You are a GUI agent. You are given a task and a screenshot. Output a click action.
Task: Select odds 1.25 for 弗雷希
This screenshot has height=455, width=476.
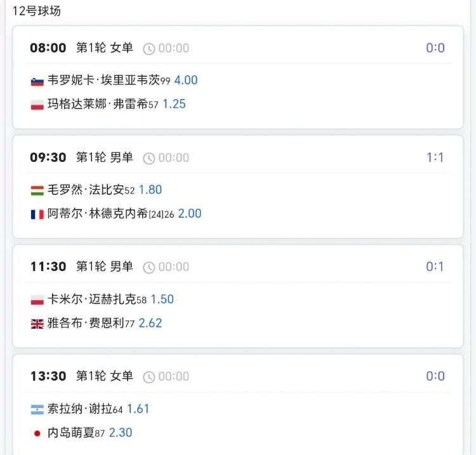coord(174,104)
